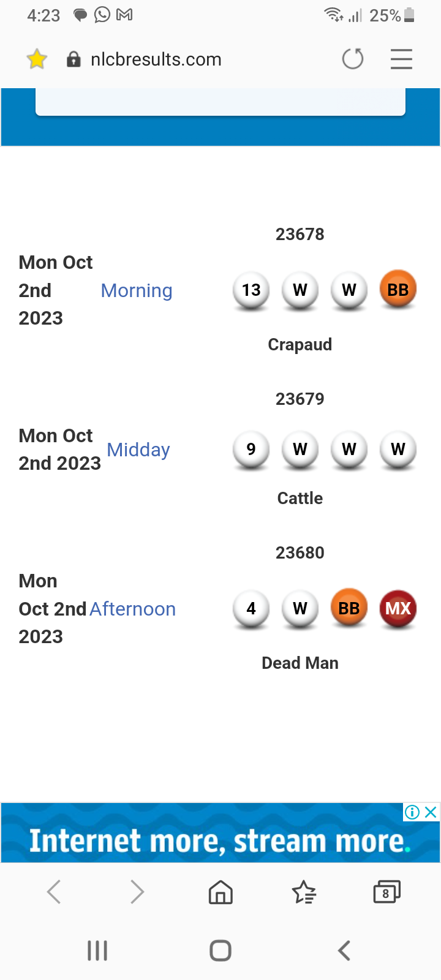
Task: Tap the Android system home button
Action: [221, 951]
